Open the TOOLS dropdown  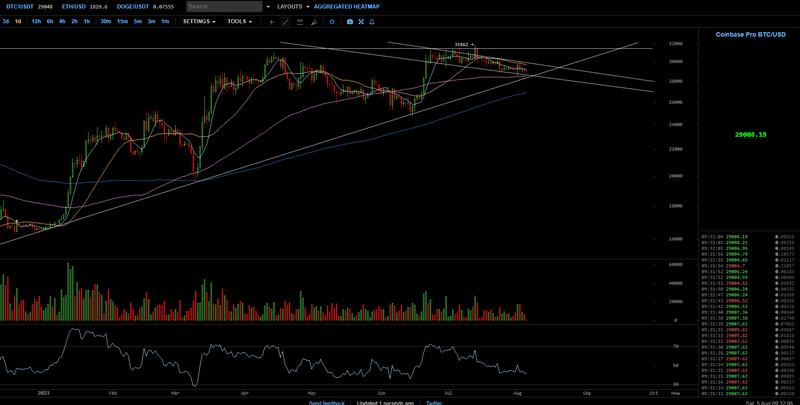pos(240,21)
